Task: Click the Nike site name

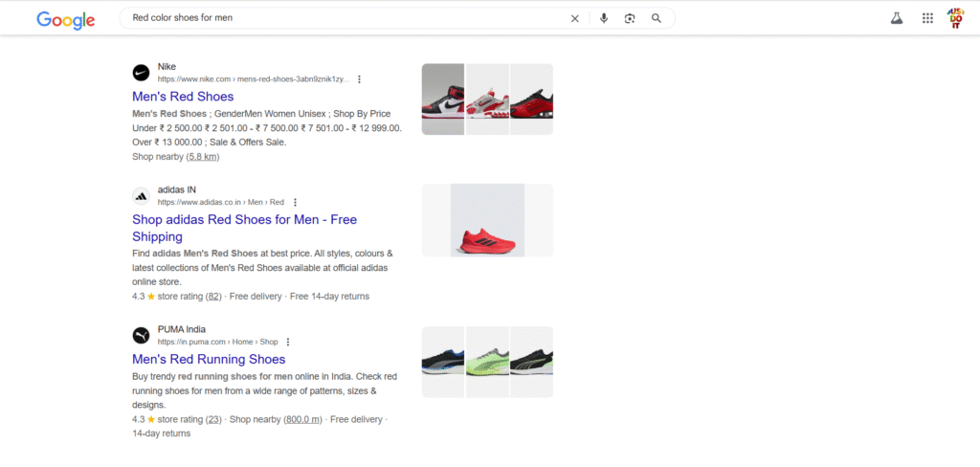Action: point(167,67)
